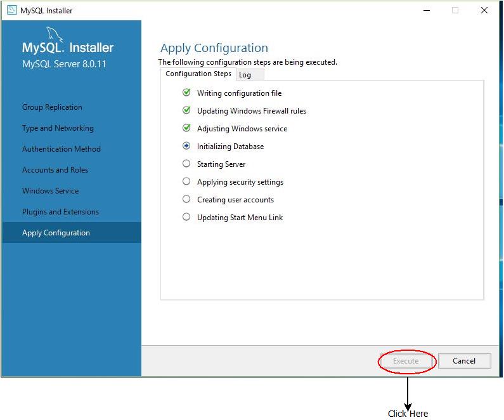Open Authentication Method step
This screenshot has width=504, height=420.
pos(61,149)
